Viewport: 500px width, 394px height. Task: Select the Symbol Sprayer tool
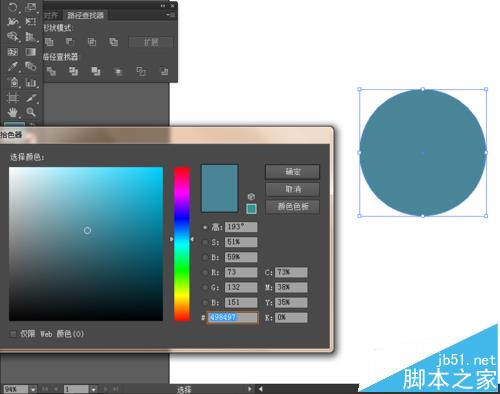click(13, 82)
